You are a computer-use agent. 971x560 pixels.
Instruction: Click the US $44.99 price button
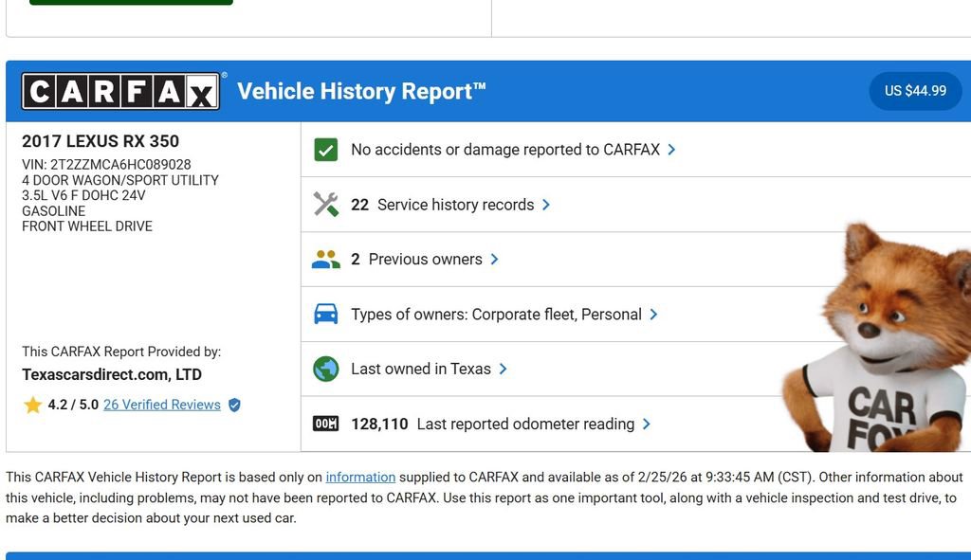[915, 91]
